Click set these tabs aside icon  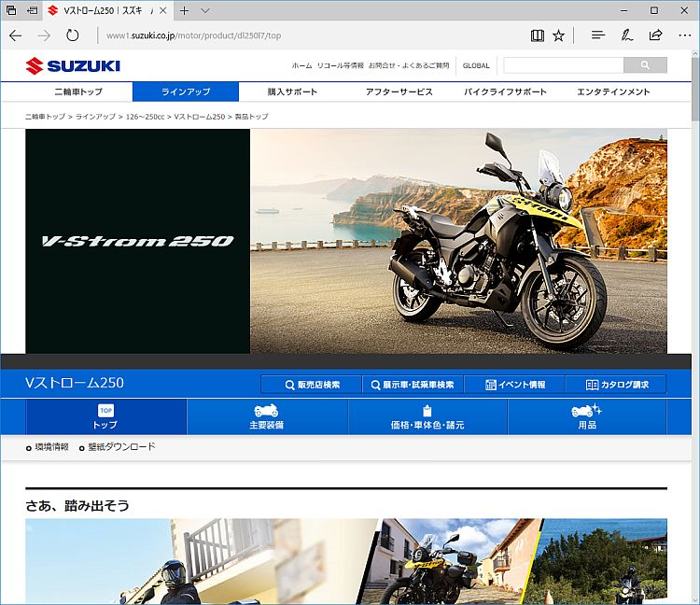click(32, 10)
